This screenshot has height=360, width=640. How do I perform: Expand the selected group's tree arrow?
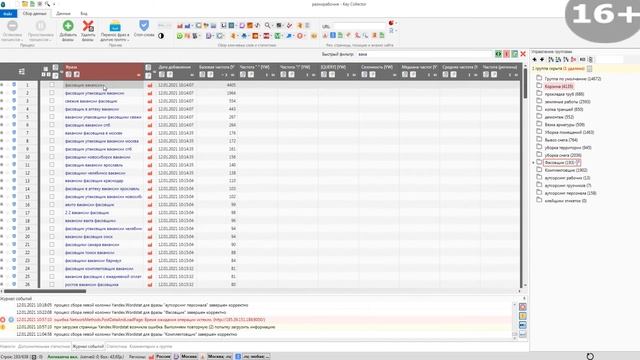tap(533, 163)
